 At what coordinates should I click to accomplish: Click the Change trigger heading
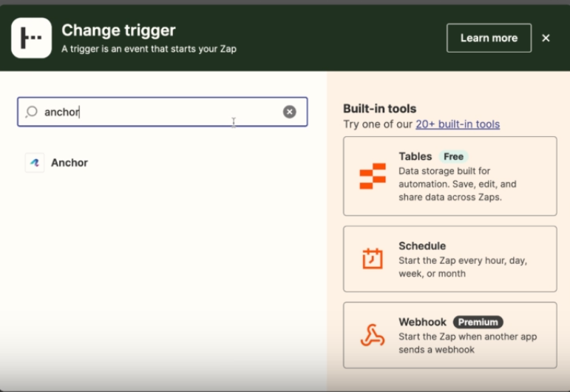click(118, 30)
